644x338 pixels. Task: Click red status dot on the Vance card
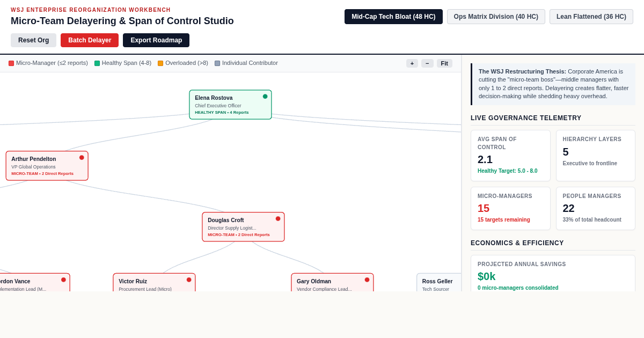pyautogui.click(x=63, y=280)
